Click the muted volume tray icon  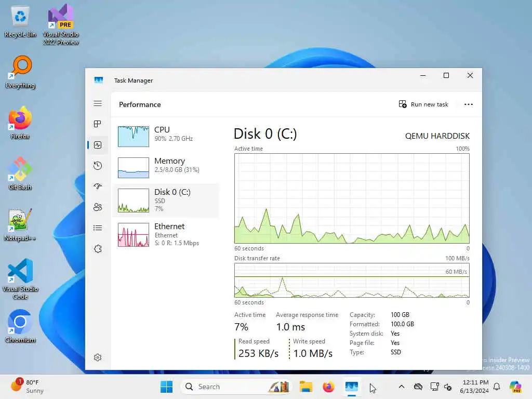click(x=448, y=387)
